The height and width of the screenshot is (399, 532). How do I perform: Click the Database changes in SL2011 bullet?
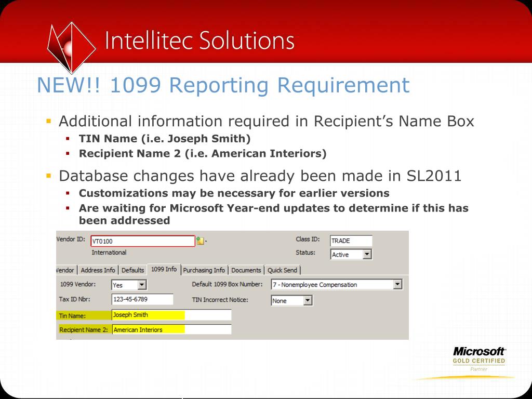coord(260,176)
